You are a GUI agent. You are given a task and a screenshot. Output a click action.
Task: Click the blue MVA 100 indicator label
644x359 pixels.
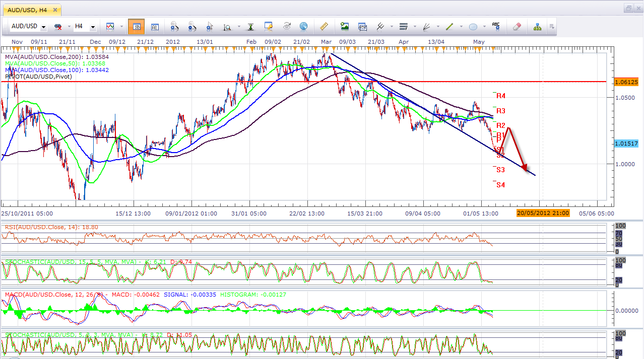coord(56,69)
